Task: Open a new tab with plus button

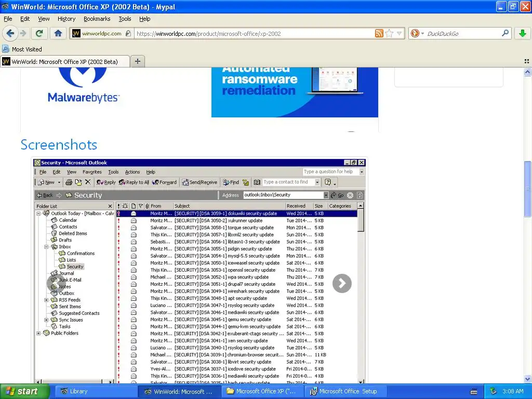Action: tap(137, 61)
